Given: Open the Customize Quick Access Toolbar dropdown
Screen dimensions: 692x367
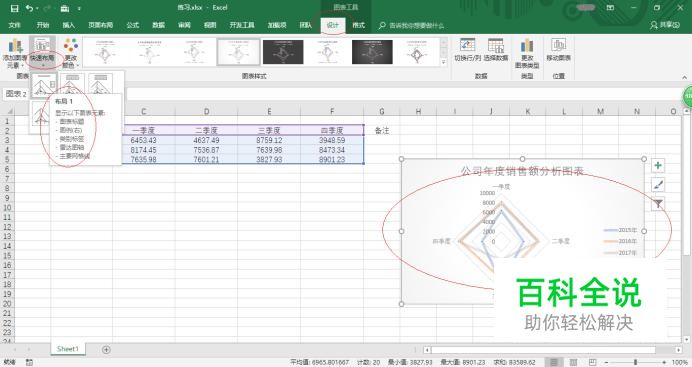Looking at the screenshot, I should [x=79, y=8].
